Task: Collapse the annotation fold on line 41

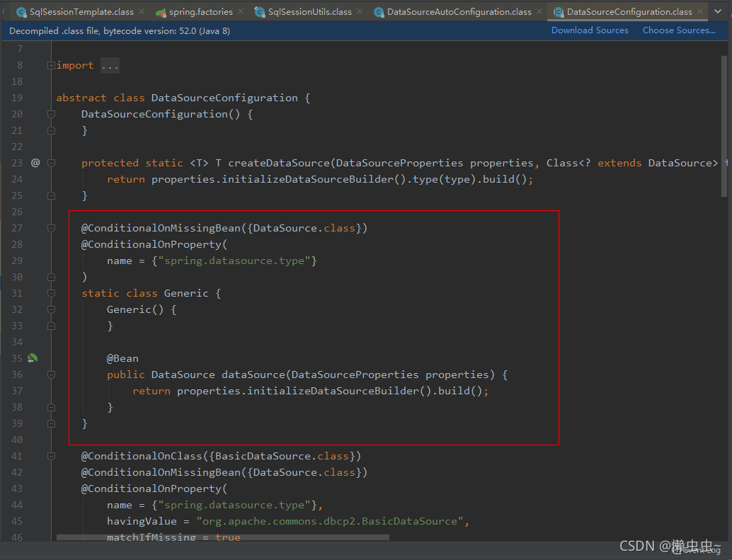Action: click(x=52, y=456)
